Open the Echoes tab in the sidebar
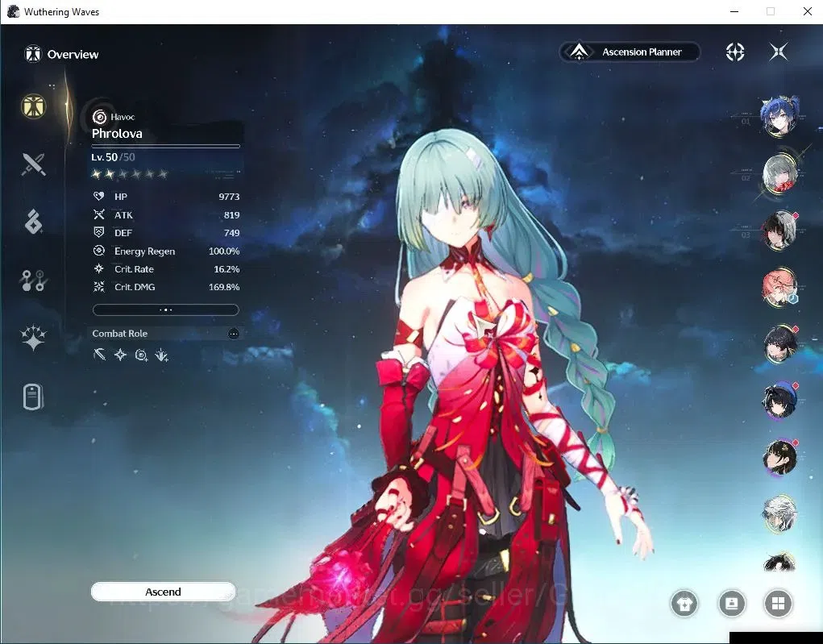Image resolution: width=823 pixels, height=644 pixels. 34,222
